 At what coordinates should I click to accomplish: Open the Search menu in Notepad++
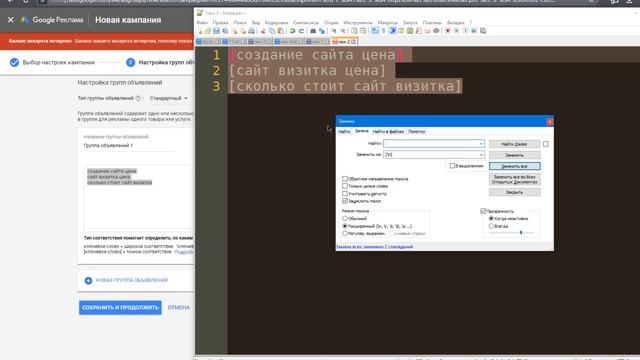[240, 22]
